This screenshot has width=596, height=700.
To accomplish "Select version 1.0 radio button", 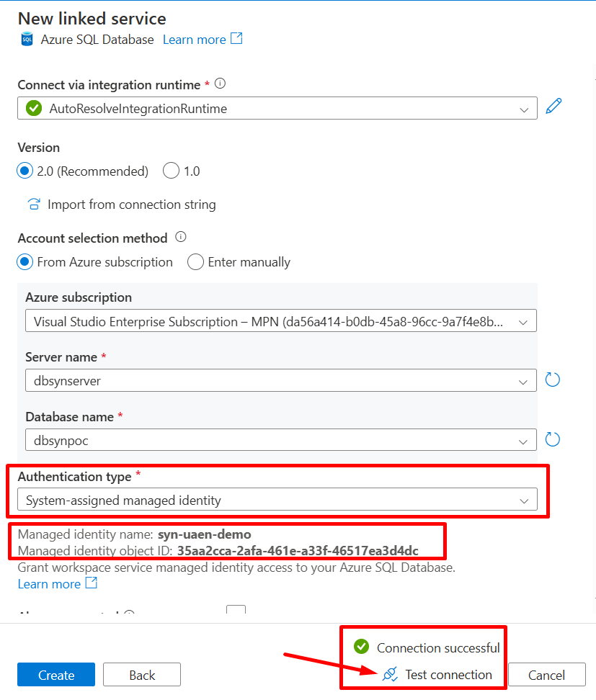I will click(x=171, y=171).
